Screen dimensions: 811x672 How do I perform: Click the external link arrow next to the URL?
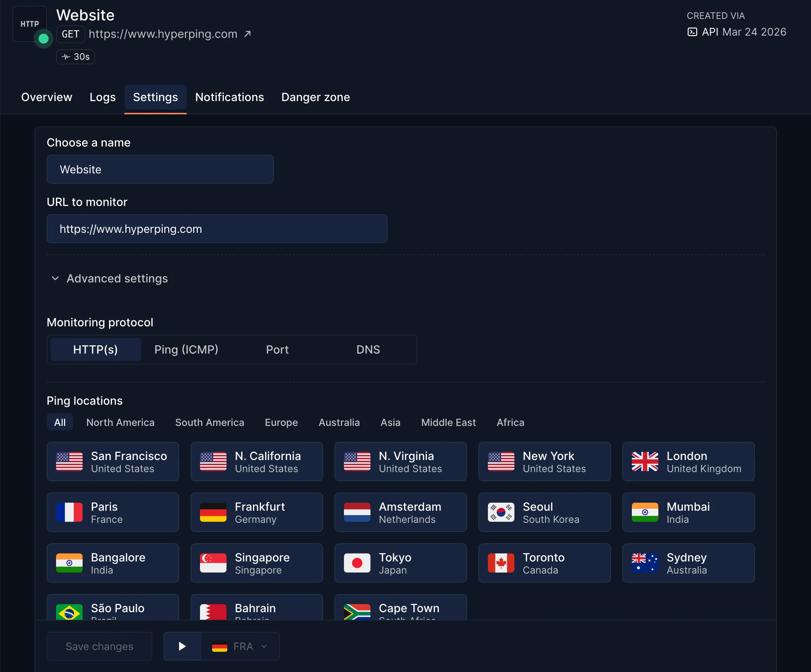[x=248, y=34]
